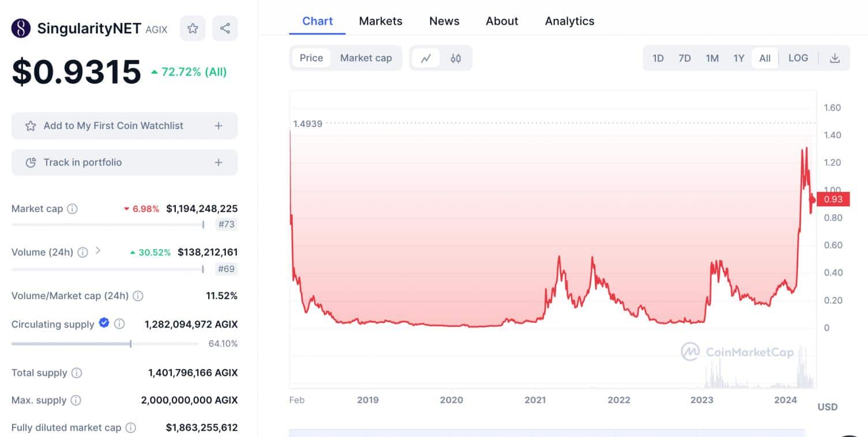Click the Volume/Market cap info icon
The image size is (868, 437).
(138, 296)
